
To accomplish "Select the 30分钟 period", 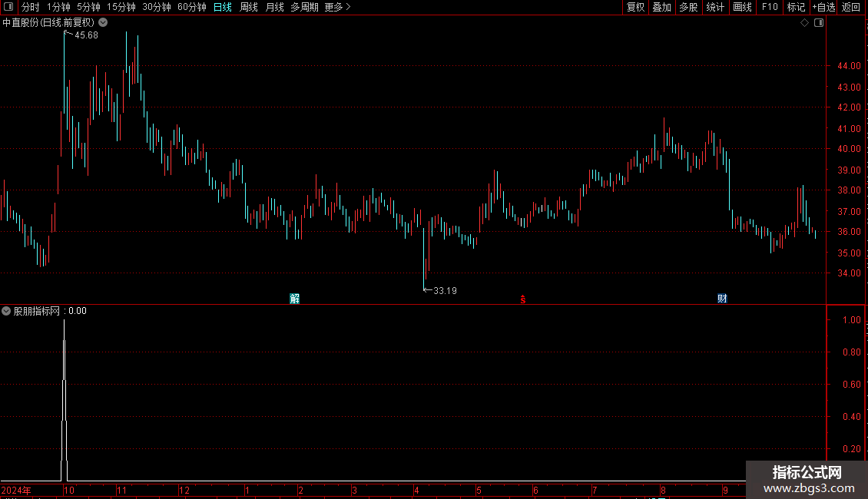I will 157,7.
